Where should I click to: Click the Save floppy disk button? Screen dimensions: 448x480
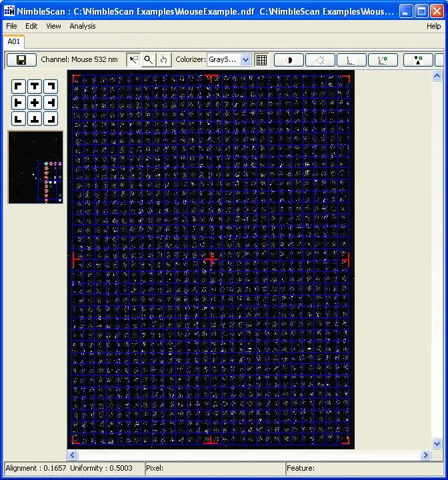point(21,60)
